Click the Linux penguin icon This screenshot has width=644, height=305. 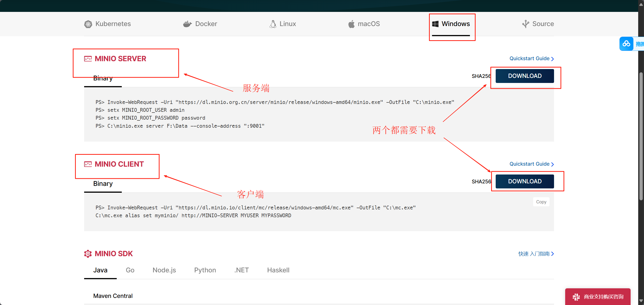(273, 24)
